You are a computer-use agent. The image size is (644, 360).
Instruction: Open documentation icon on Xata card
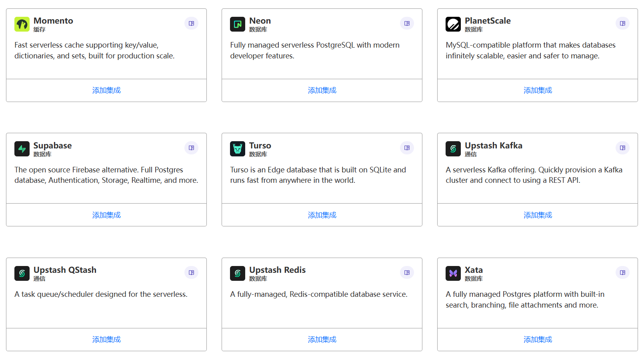pos(622,272)
